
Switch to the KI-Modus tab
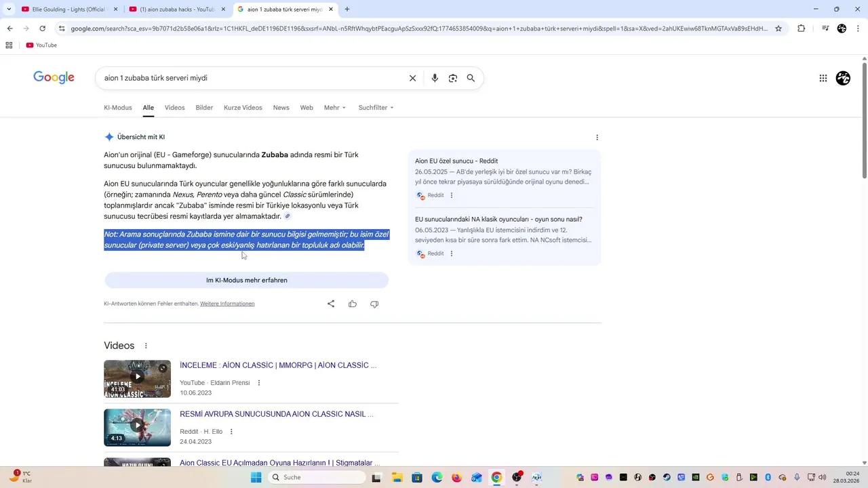[118, 108]
